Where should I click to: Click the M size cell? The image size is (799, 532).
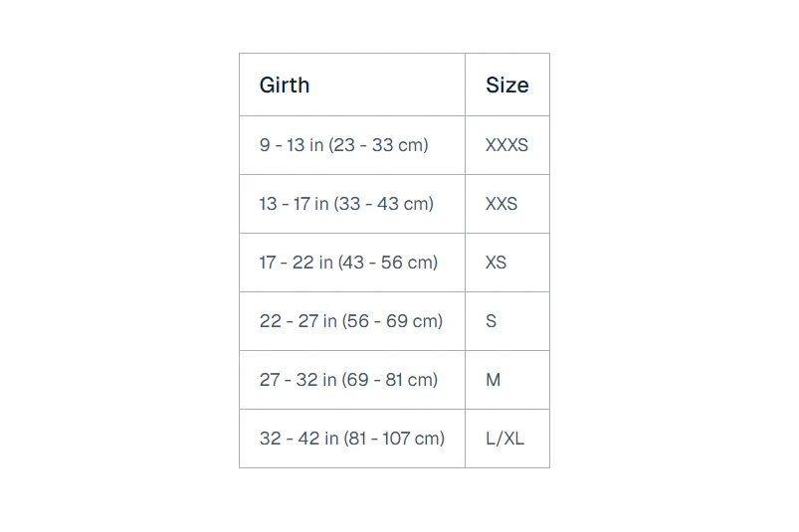coord(494,380)
